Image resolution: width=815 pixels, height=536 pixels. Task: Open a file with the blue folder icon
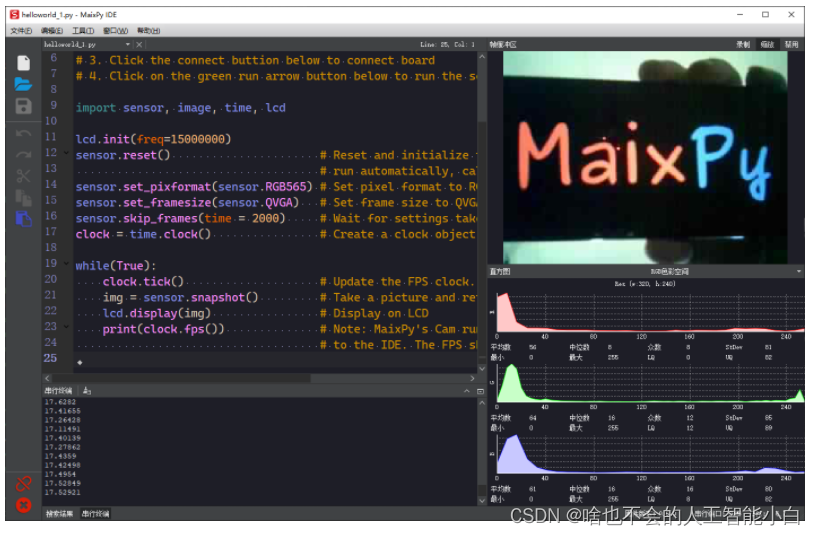point(23,84)
